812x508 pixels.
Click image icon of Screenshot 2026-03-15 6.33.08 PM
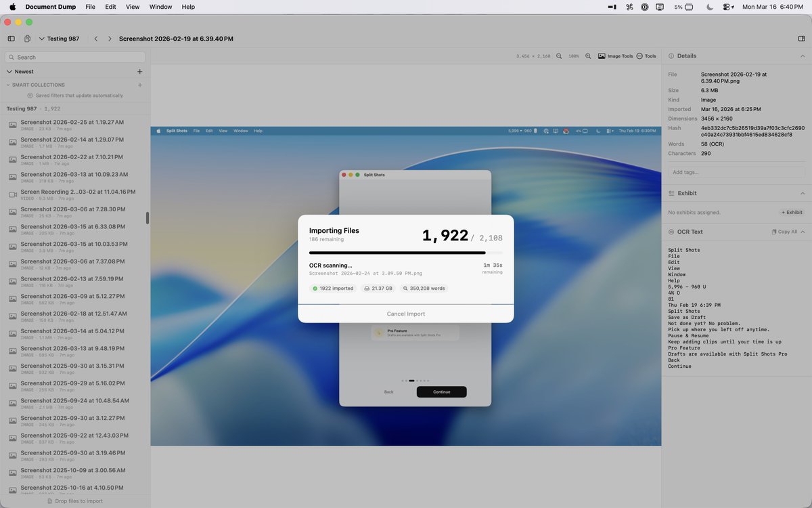point(12,230)
